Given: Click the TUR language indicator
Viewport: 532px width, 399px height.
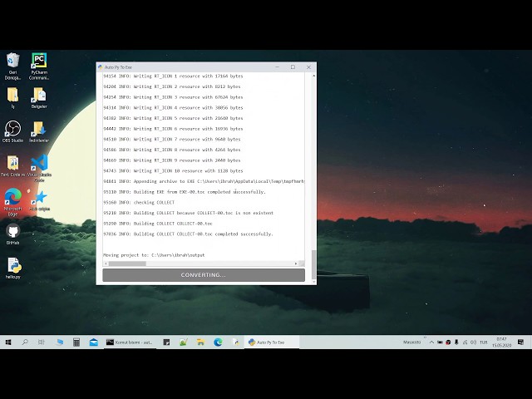Looking at the screenshot, I should [484, 342].
